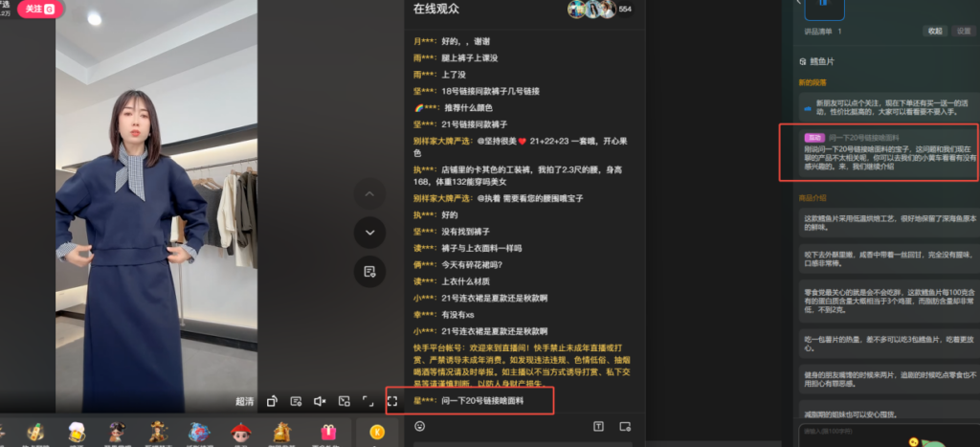Go to next stream with down chevron
980x447 pixels.
click(x=369, y=232)
